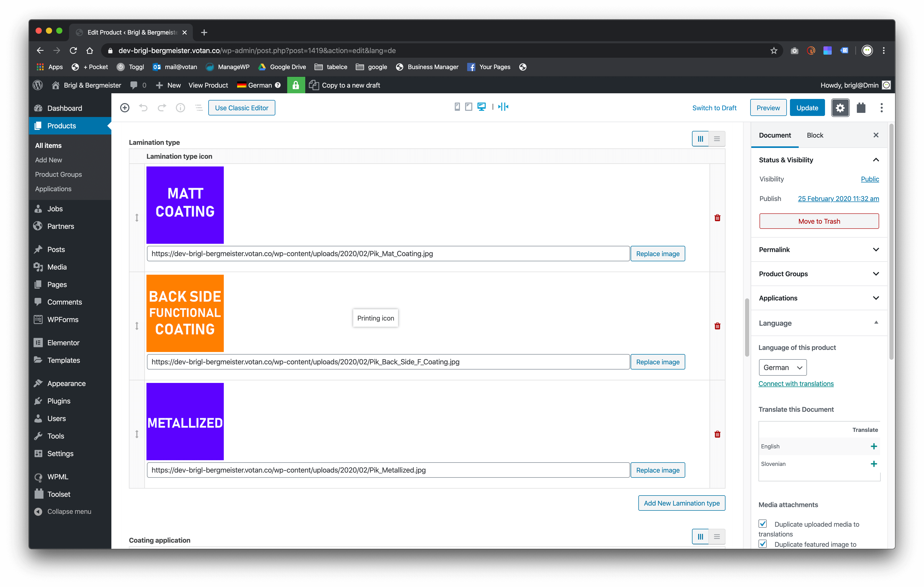Click Move to Trash button
Screen dimensions: 924x587
(819, 221)
